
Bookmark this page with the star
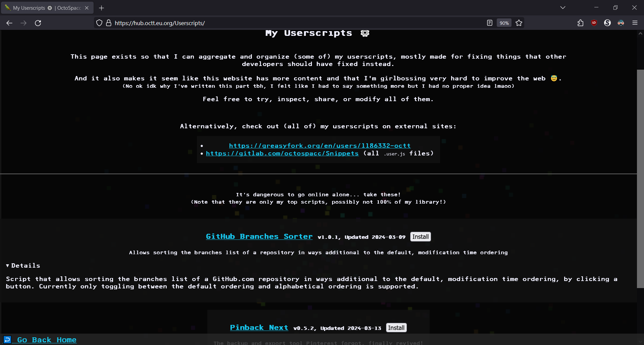519,23
